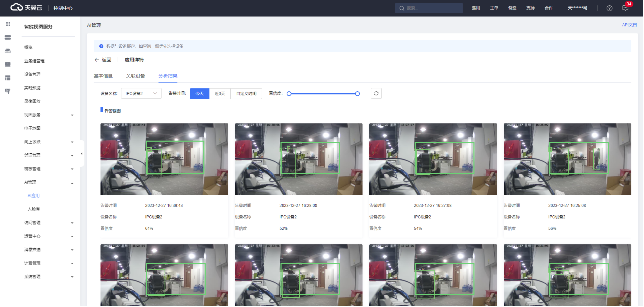Open the API文档 link

point(629,25)
